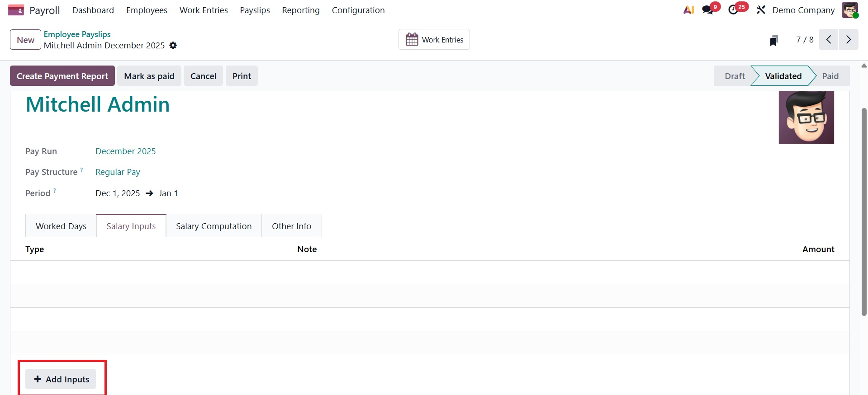Open the Work Entries smart button
Viewport: 868px width, 395px height.
[434, 40]
